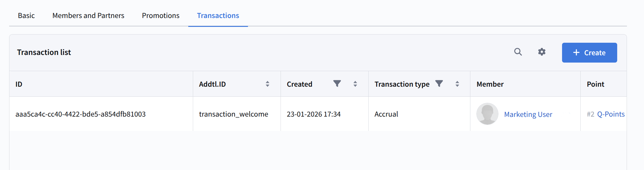Click the transaction ID cell aaa5ca4c
Image resolution: width=644 pixels, height=170 pixels.
tap(80, 114)
